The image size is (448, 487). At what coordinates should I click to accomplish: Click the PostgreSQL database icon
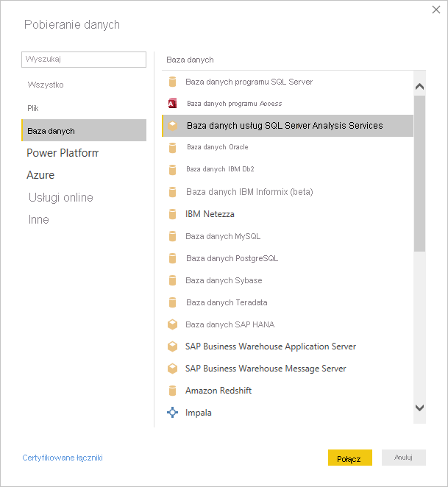point(172,258)
